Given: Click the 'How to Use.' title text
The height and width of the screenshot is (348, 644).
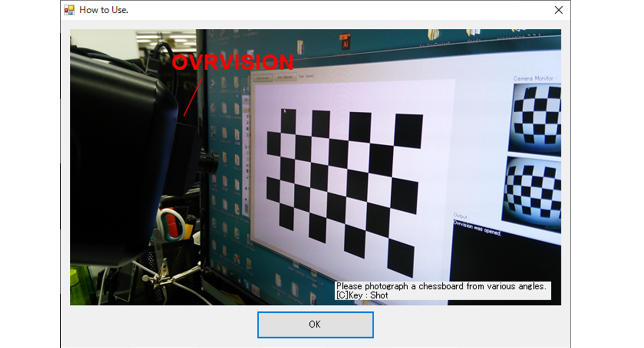Looking at the screenshot, I should pos(104,10).
